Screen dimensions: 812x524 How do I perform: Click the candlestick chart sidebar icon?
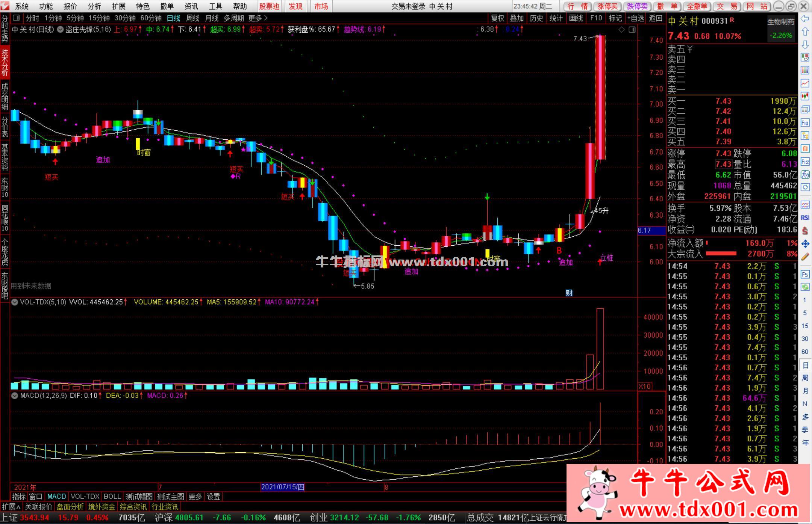pyautogui.click(x=805, y=96)
